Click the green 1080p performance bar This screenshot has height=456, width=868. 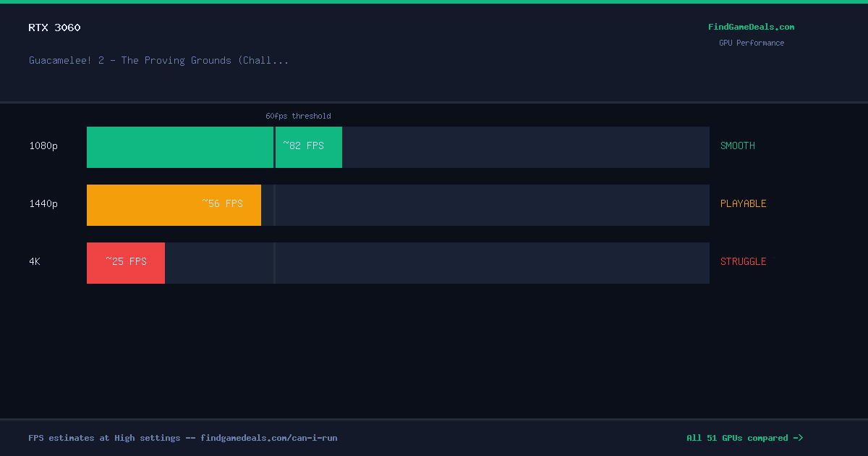coord(214,147)
